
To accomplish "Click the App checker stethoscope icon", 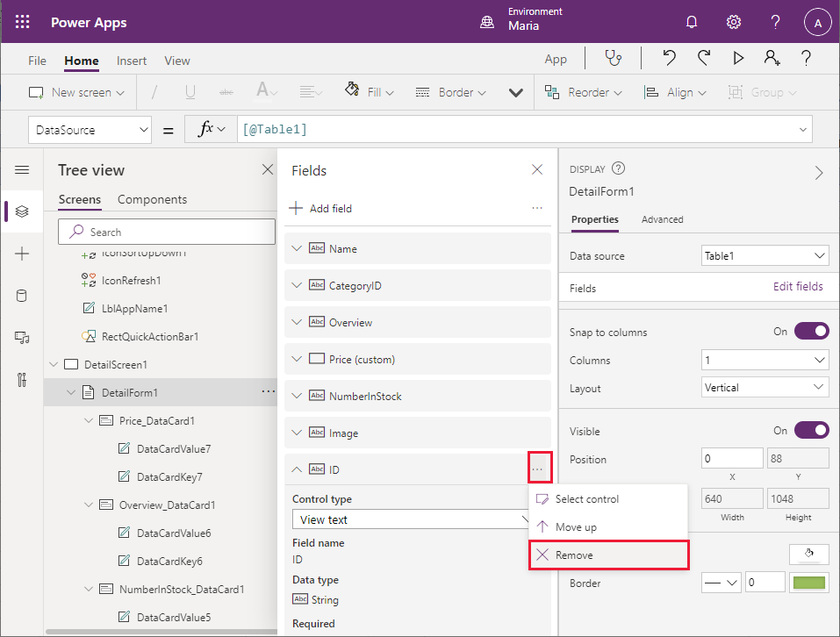I will coord(614,59).
